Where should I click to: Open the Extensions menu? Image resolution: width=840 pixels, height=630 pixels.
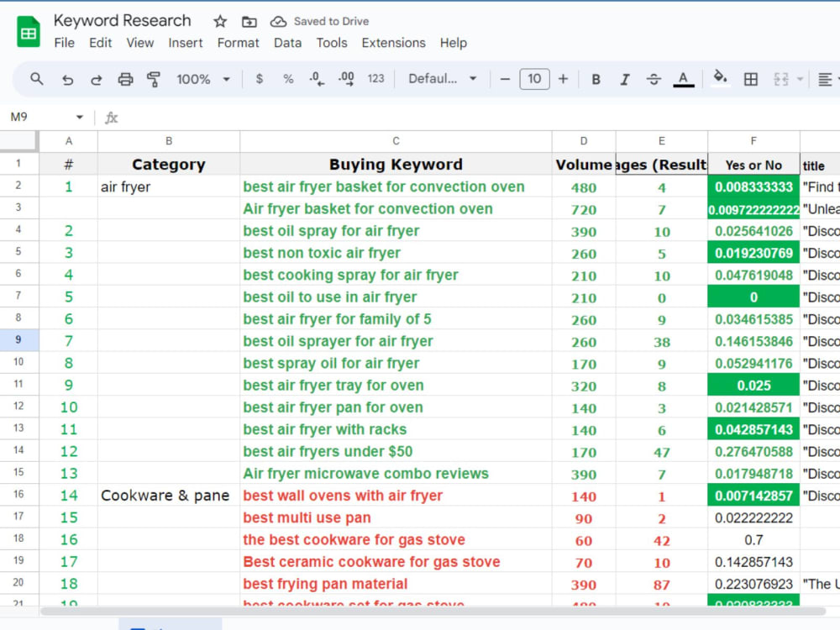coord(393,43)
